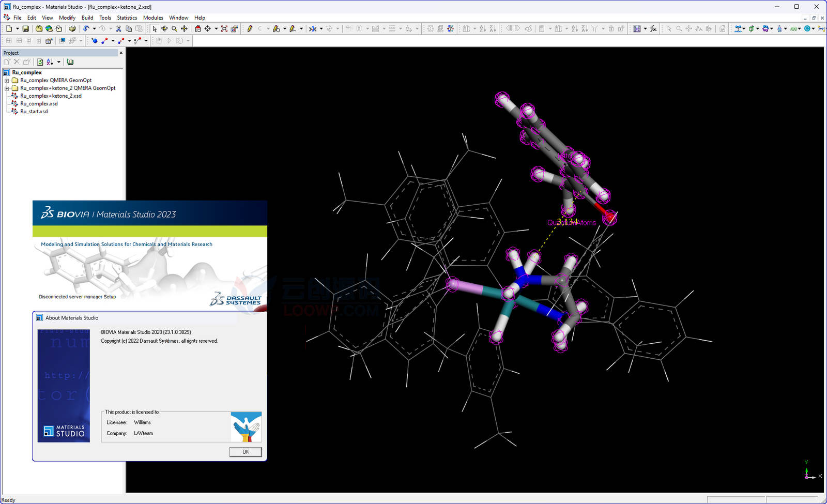Click the A-Z sort icon in Project panel
Viewport: 827px width, 504px height.
tap(50, 62)
